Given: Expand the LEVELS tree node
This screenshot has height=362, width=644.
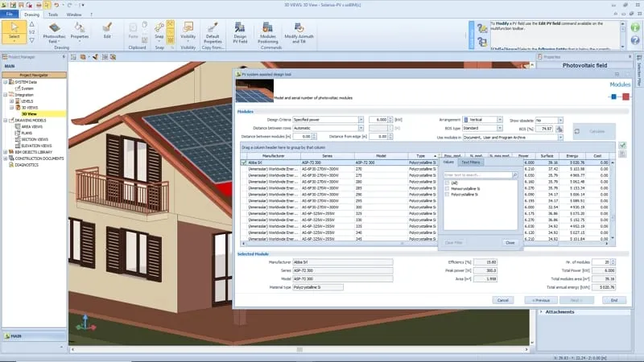Looking at the screenshot, I should [11, 101].
